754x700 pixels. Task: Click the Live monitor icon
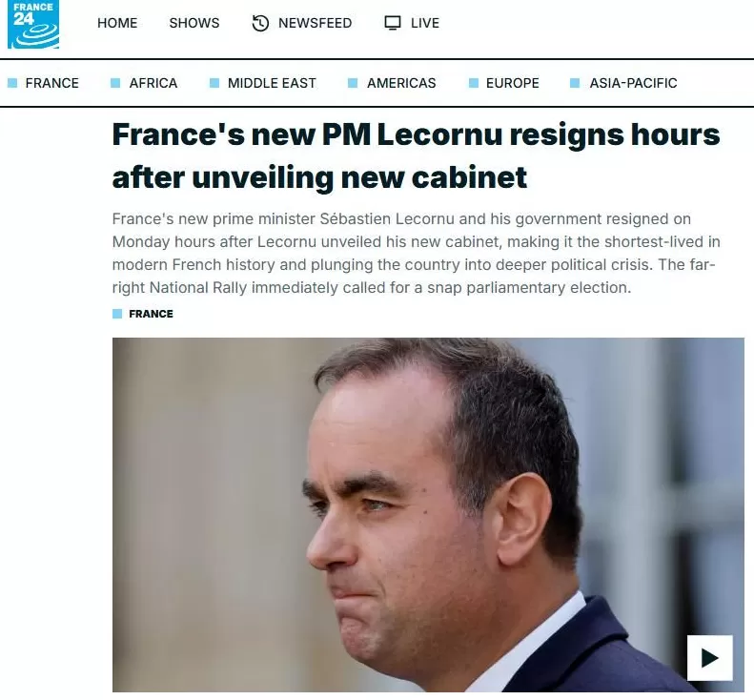click(393, 23)
